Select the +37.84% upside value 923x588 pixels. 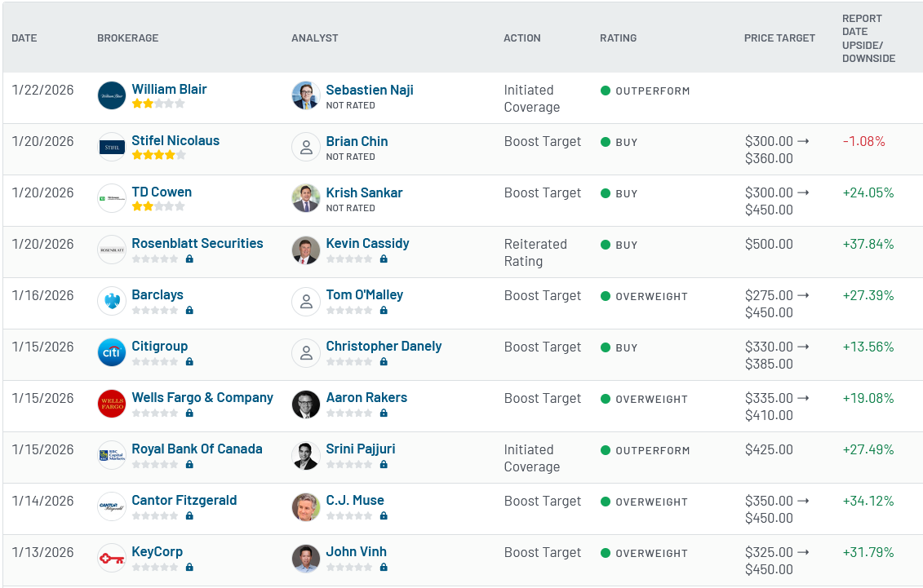point(868,244)
